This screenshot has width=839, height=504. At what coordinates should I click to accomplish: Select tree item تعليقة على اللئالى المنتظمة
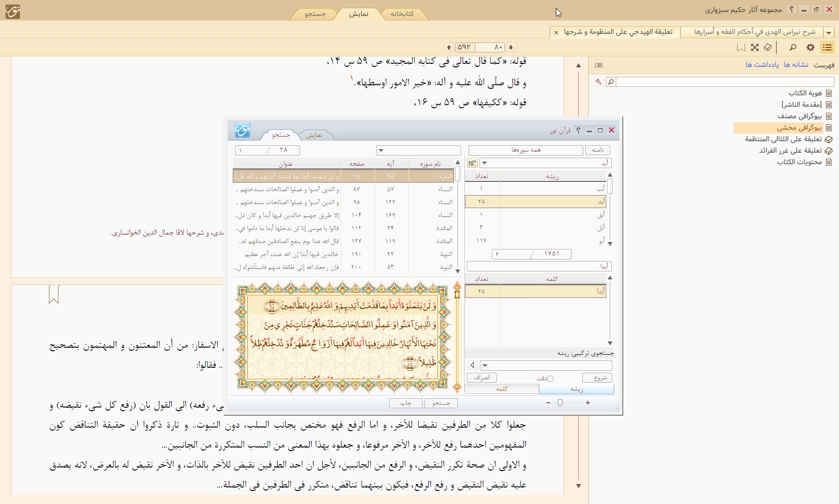pos(783,139)
